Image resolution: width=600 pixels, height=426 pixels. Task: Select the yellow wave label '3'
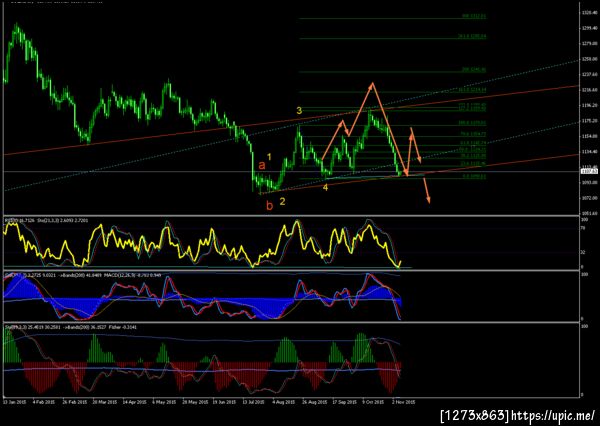pyautogui.click(x=299, y=111)
